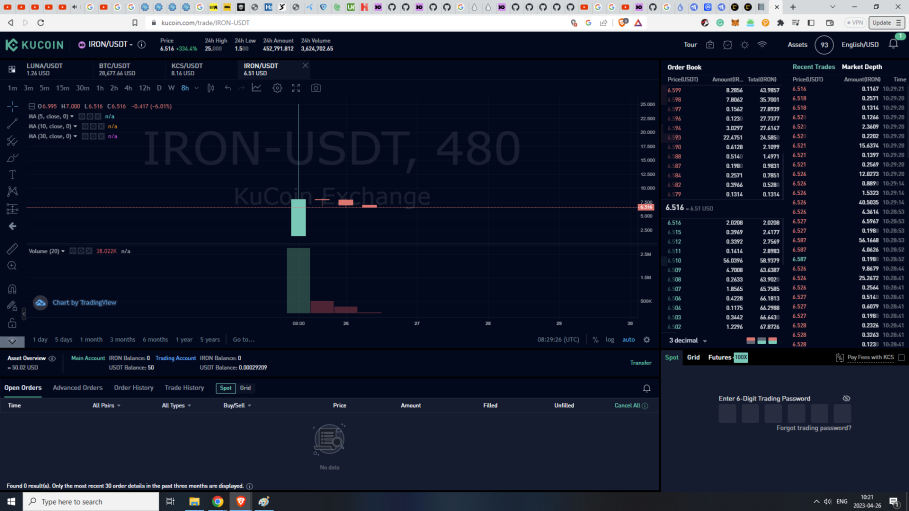The width and height of the screenshot is (909, 511).
Task: Toggle percent scale on chart
Action: 595,340
